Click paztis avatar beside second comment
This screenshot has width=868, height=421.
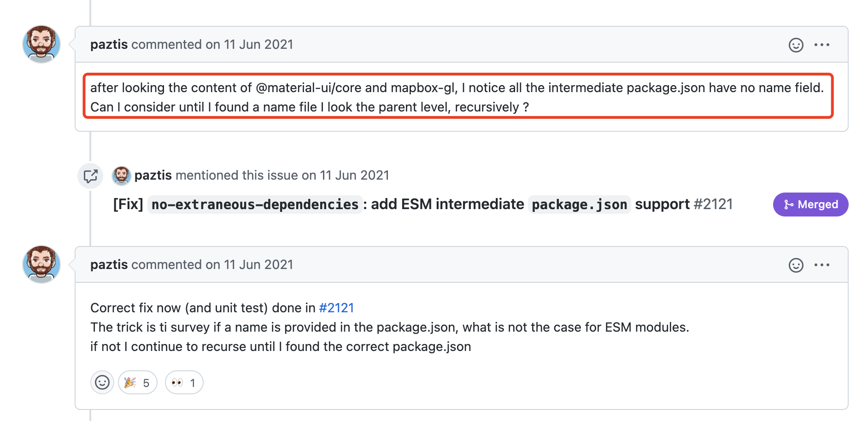click(41, 264)
